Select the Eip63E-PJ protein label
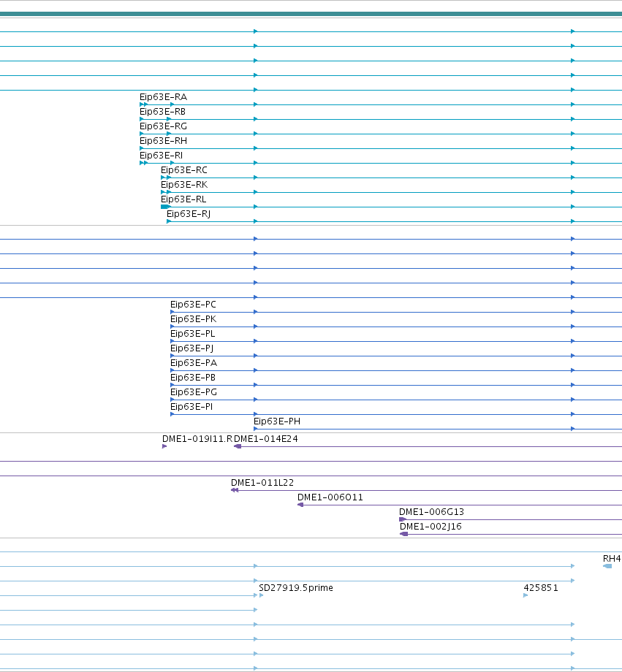Image resolution: width=622 pixels, height=672 pixels. click(x=191, y=348)
